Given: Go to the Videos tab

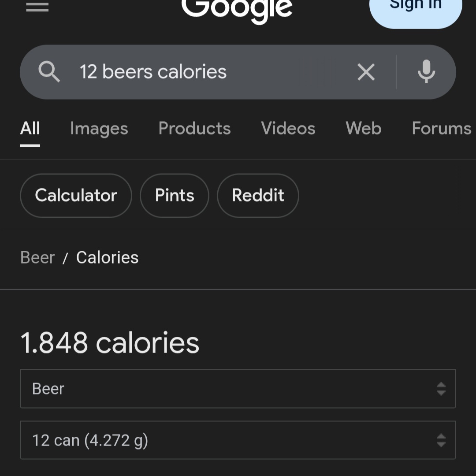Looking at the screenshot, I should point(288,128).
